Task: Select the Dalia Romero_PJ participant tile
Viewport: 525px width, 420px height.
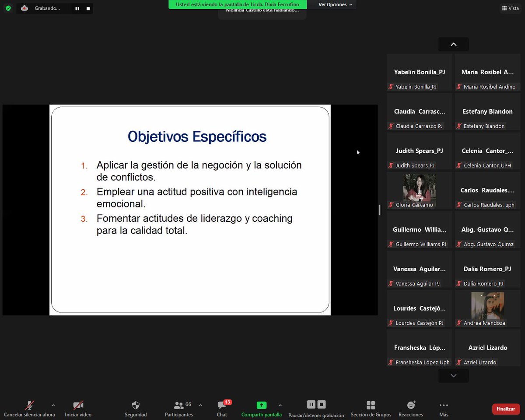Action: (488, 269)
